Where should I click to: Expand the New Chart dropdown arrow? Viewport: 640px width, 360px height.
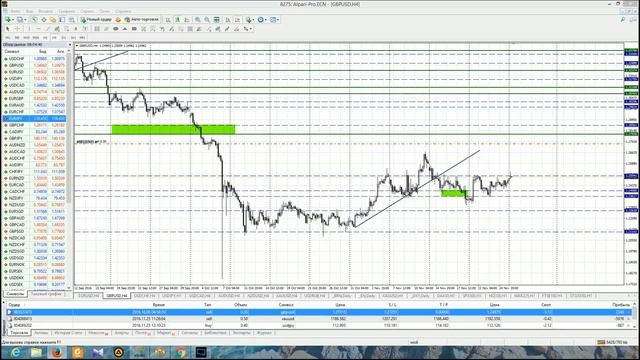[13, 20]
